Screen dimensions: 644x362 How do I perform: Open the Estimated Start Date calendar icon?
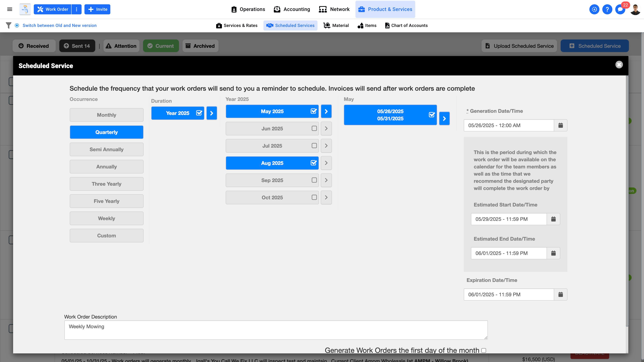tap(553, 219)
